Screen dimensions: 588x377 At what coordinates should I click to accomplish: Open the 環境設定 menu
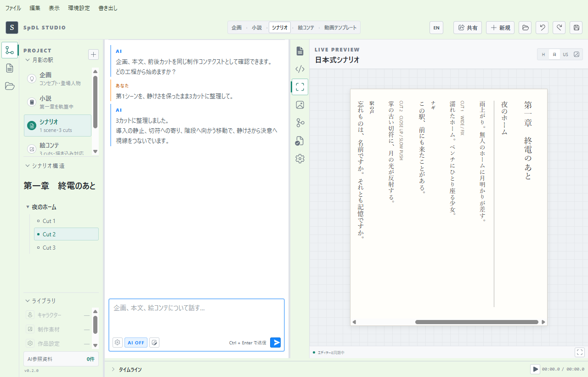coord(79,8)
